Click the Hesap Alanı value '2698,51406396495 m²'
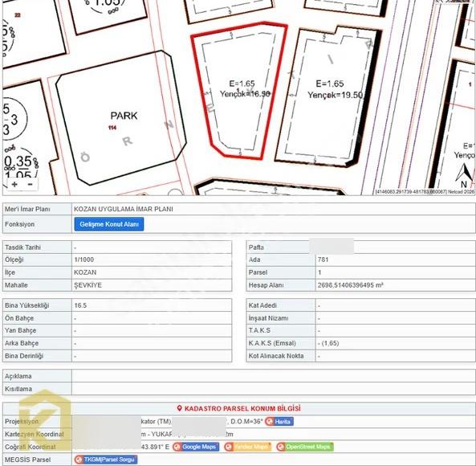 coord(350,285)
